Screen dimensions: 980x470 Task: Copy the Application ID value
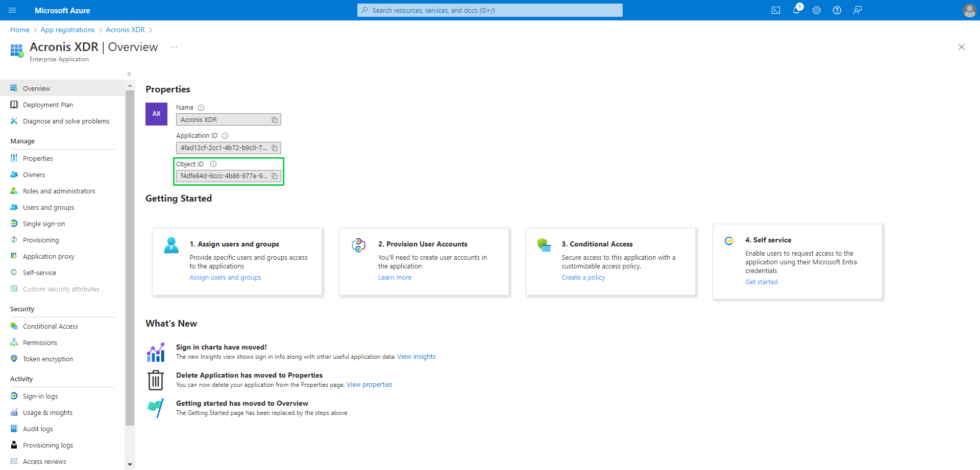tap(275, 147)
